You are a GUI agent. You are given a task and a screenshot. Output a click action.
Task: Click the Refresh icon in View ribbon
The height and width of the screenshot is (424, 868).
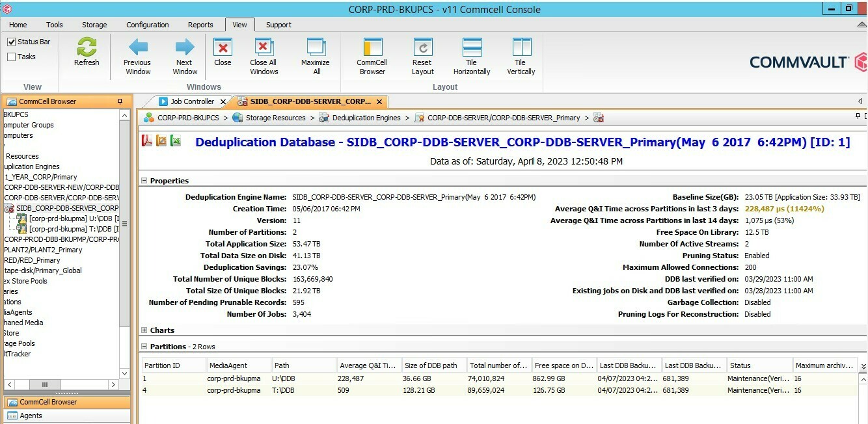(x=87, y=47)
